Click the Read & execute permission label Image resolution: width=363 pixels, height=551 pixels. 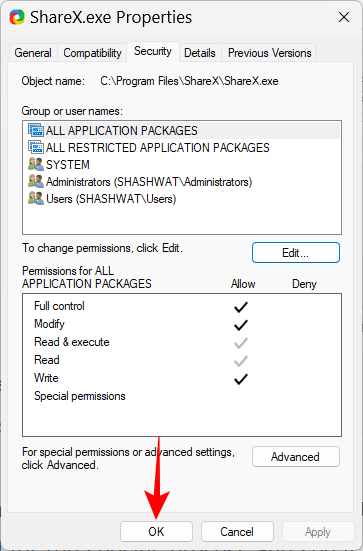click(x=72, y=342)
